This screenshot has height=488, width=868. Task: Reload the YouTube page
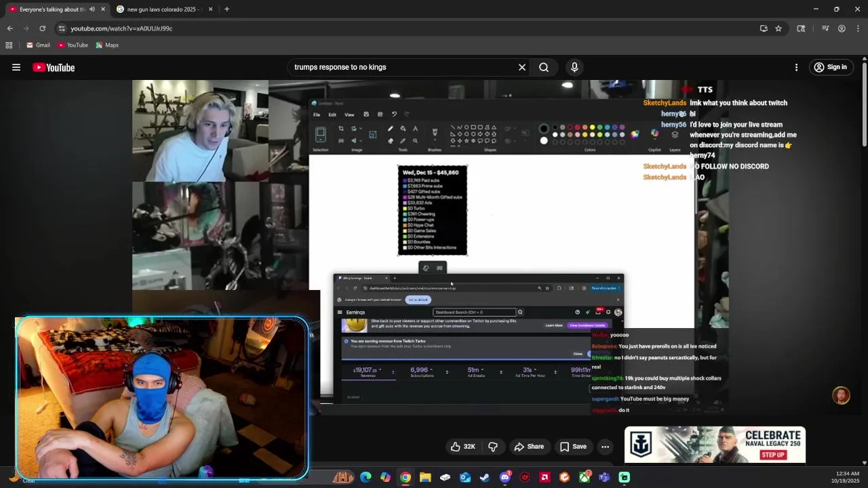pyautogui.click(x=42, y=28)
